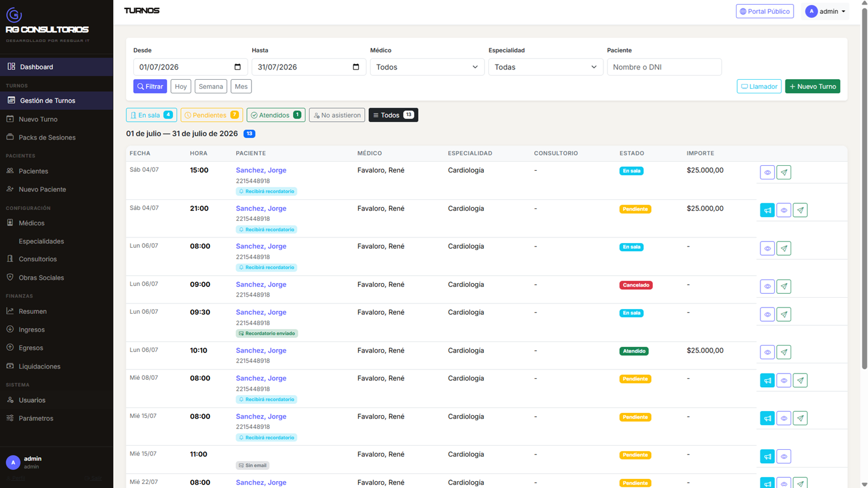
Task: Click eye icon on Cancelado appointment row
Action: 767,286
